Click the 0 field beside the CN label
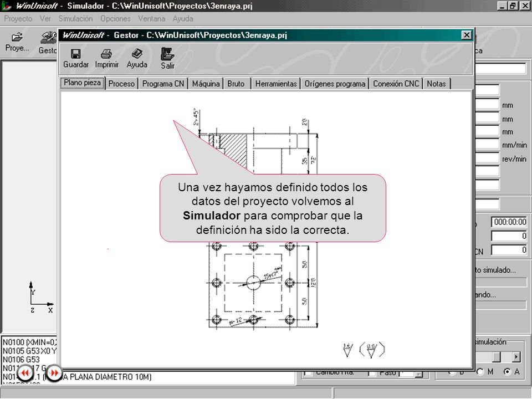The image size is (532, 399). tap(509, 250)
